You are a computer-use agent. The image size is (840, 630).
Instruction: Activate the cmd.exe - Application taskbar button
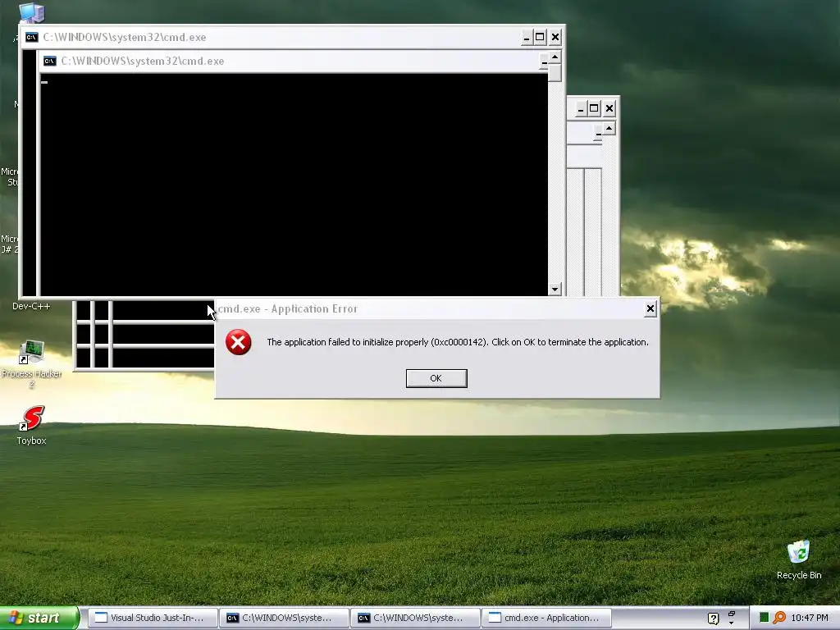[546, 618]
